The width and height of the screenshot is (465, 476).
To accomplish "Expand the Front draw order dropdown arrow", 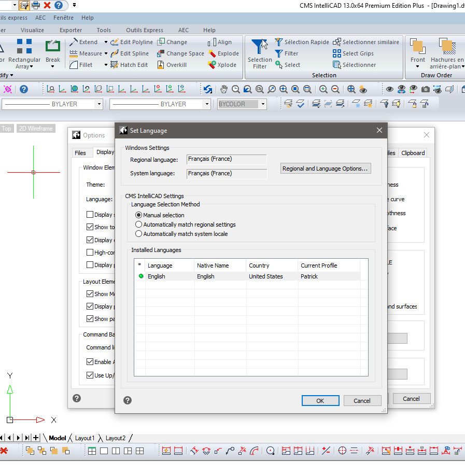I will tap(418, 66).
